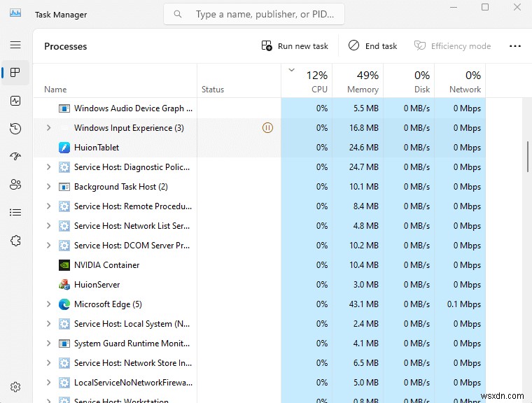Expand Service Host: Network Store Interface row

coord(48,363)
